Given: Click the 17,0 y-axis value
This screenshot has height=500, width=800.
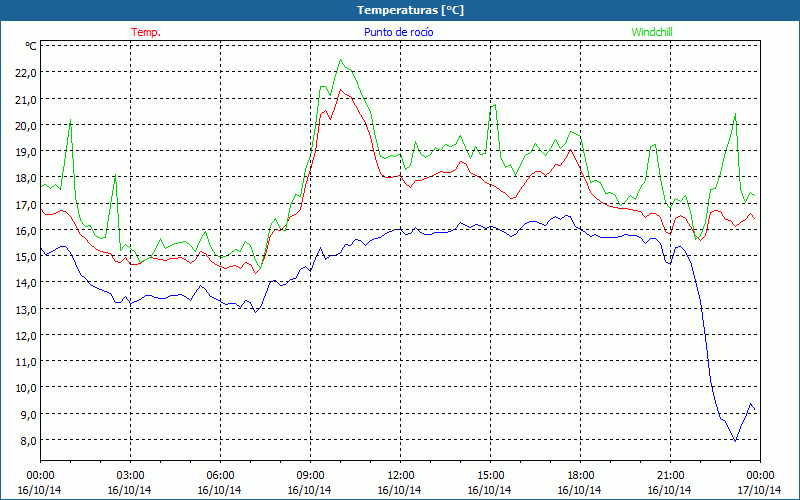Looking at the screenshot, I should 26,204.
